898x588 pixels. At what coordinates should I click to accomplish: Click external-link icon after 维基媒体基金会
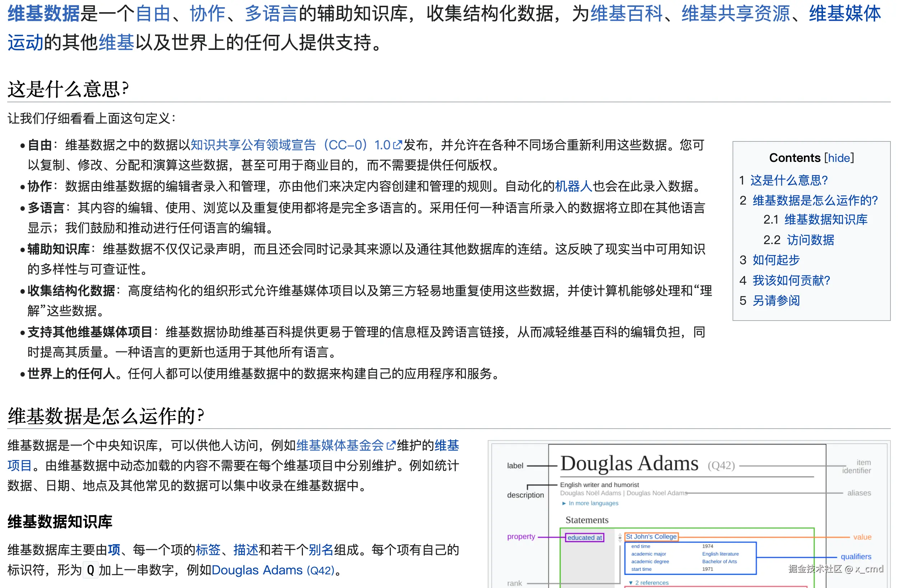tap(390, 446)
